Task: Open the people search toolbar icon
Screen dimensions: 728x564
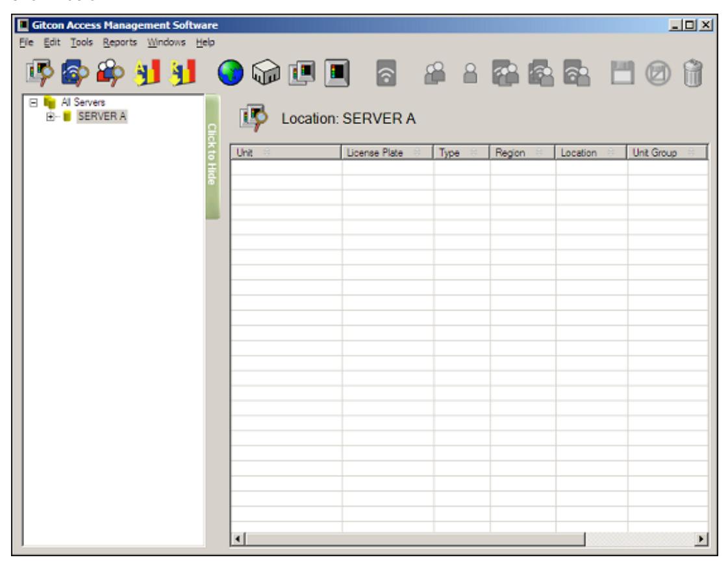Action: point(110,73)
